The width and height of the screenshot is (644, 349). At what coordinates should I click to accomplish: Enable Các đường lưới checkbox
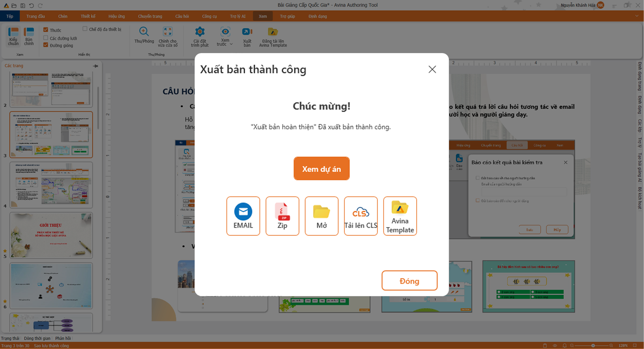(46, 38)
